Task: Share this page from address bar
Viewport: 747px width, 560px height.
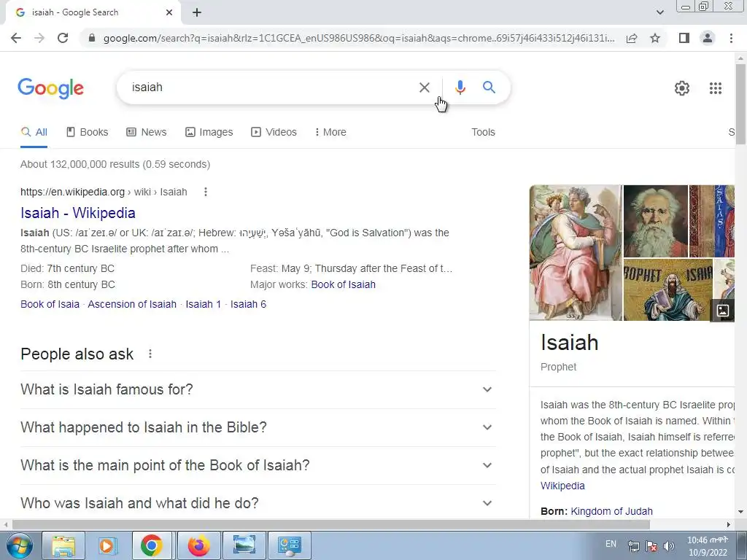Action: [x=632, y=38]
